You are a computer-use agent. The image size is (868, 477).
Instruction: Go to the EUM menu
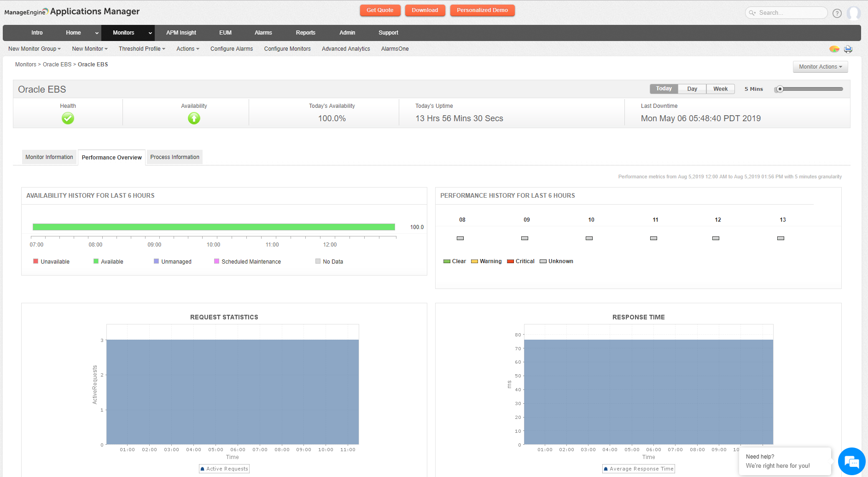(x=225, y=33)
